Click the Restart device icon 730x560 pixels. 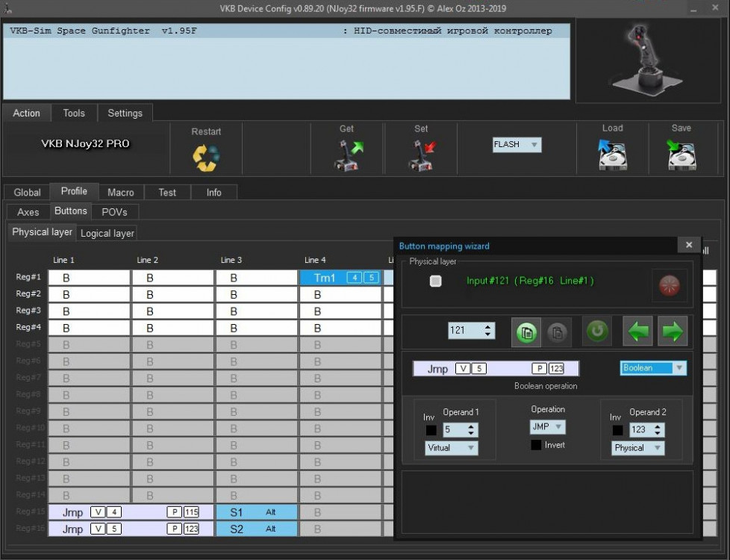tap(206, 157)
